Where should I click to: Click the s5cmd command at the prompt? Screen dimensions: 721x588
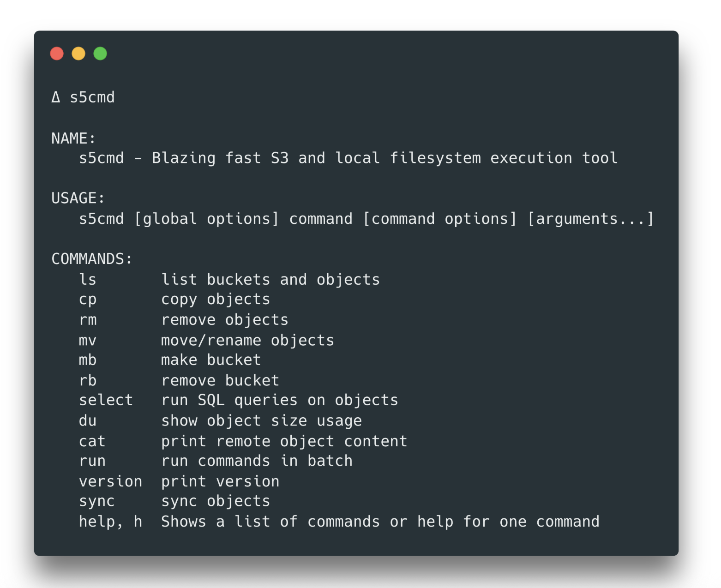[92, 97]
